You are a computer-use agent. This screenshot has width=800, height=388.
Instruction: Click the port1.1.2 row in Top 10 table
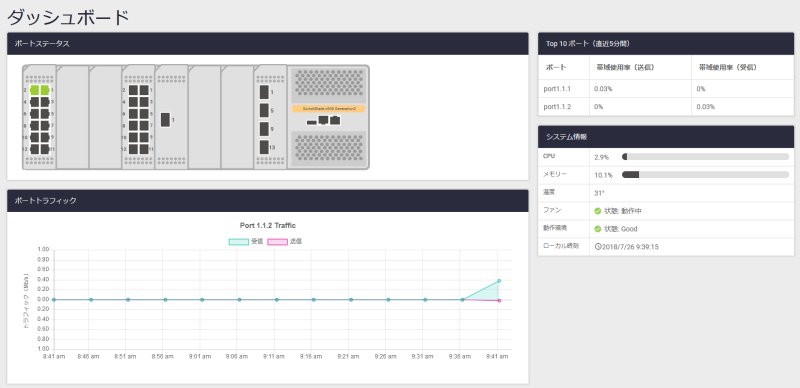[666, 107]
